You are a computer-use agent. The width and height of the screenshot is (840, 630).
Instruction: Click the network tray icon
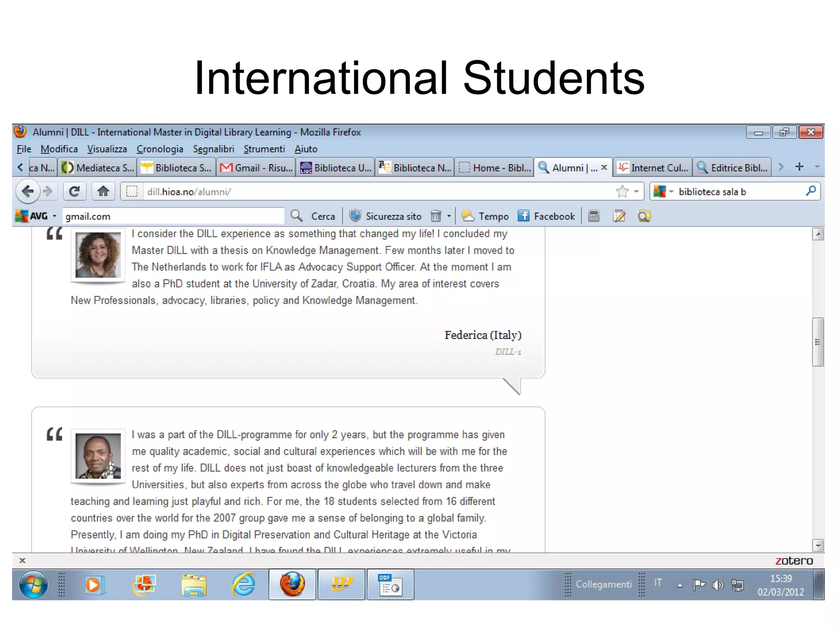click(x=737, y=585)
